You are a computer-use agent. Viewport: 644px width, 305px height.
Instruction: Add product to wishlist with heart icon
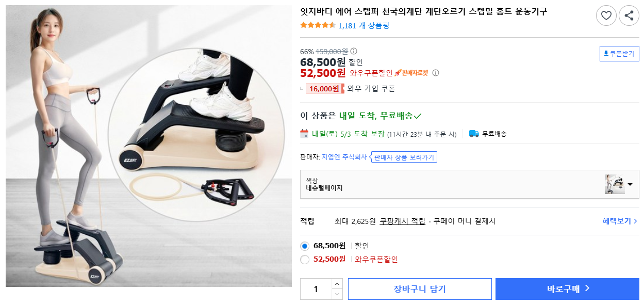606,15
